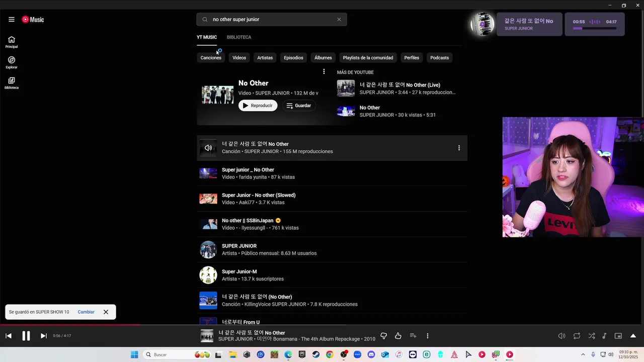
Task: Open Discord from the taskbar
Action: [371, 355]
